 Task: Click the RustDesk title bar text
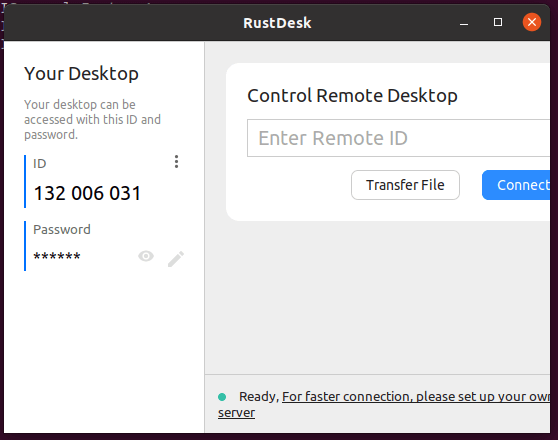coord(277,23)
